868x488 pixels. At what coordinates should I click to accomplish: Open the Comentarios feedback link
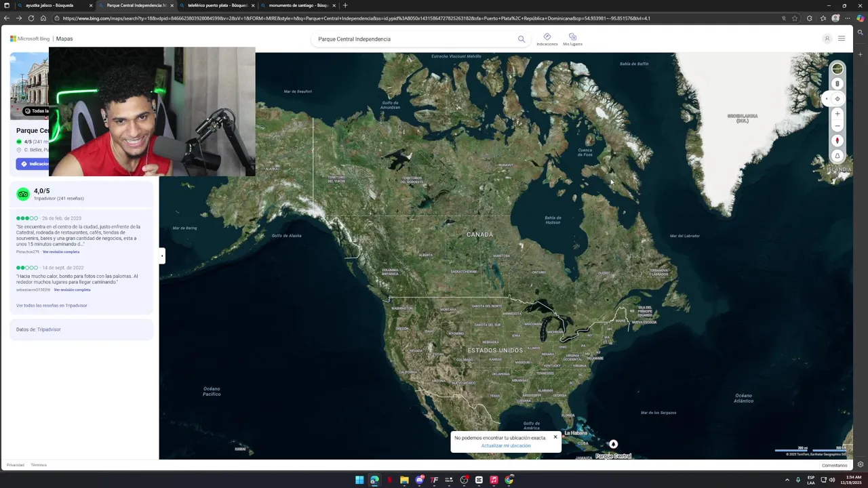[x=835, y=465]
